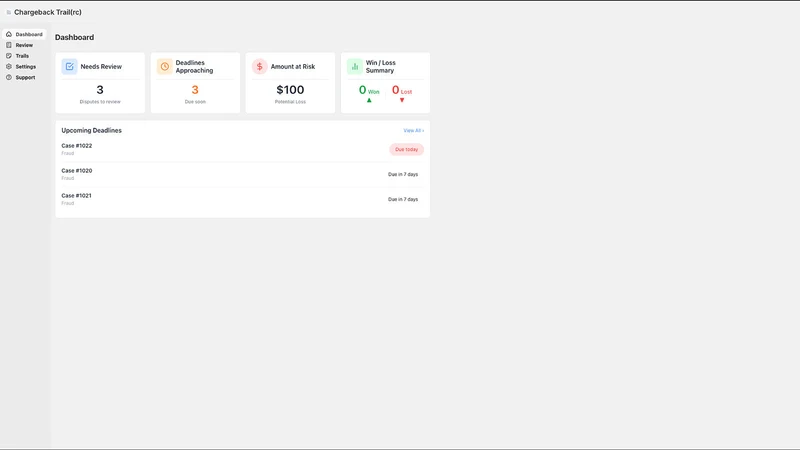This screenshot has width=800, height=450.
Task: Click the Upcoming Deadlines heading
Action: pyautogui.click(x=91, y=131)
